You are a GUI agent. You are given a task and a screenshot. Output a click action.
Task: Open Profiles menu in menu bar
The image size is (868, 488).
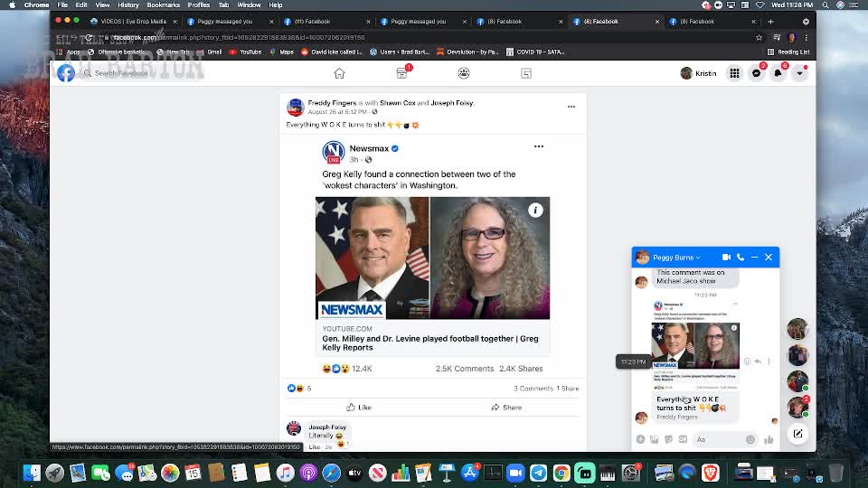coord(199,5)
